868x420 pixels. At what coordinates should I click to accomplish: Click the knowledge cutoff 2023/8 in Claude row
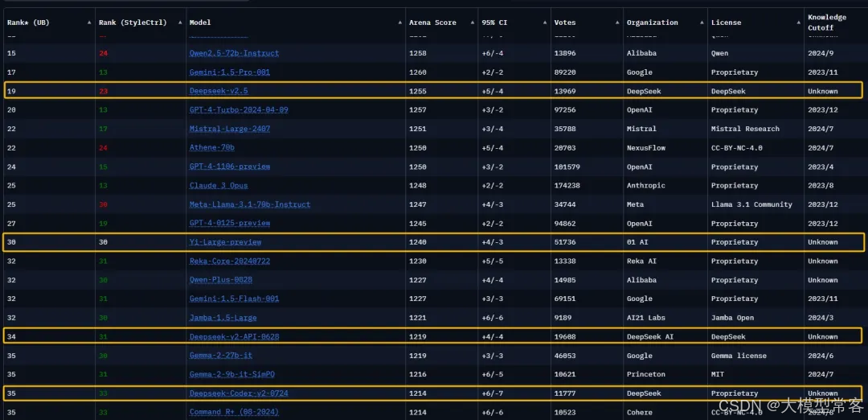819,185
